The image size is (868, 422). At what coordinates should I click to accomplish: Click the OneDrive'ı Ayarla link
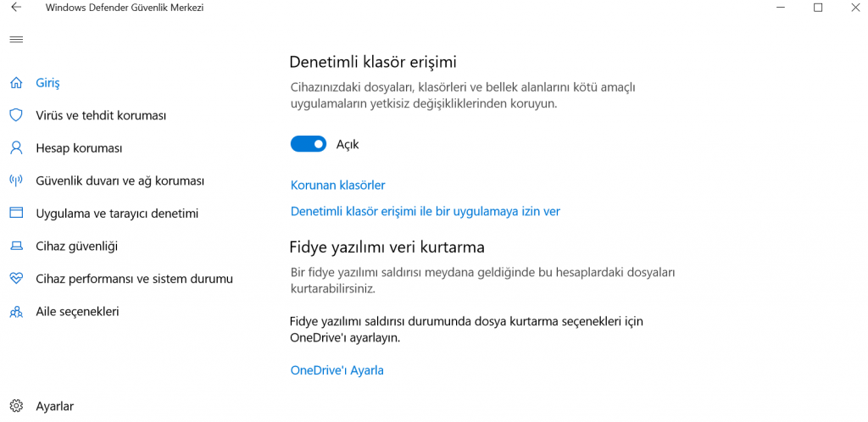pyautogui.click(x=337, y=370)
